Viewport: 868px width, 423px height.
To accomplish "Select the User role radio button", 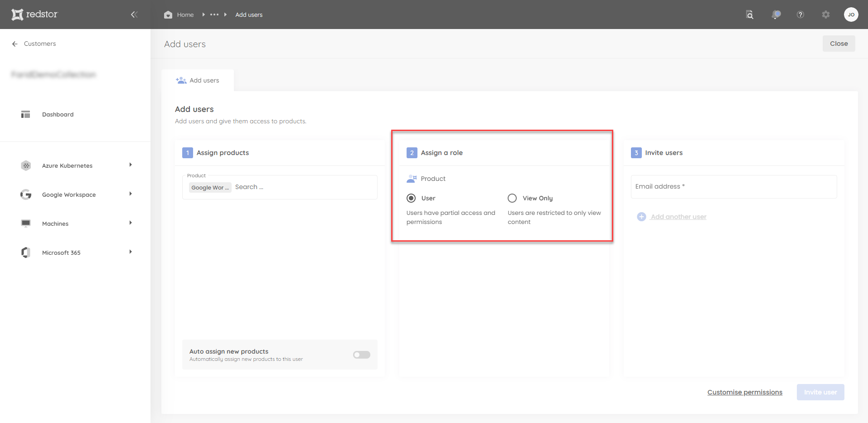I will click(411, 198).
